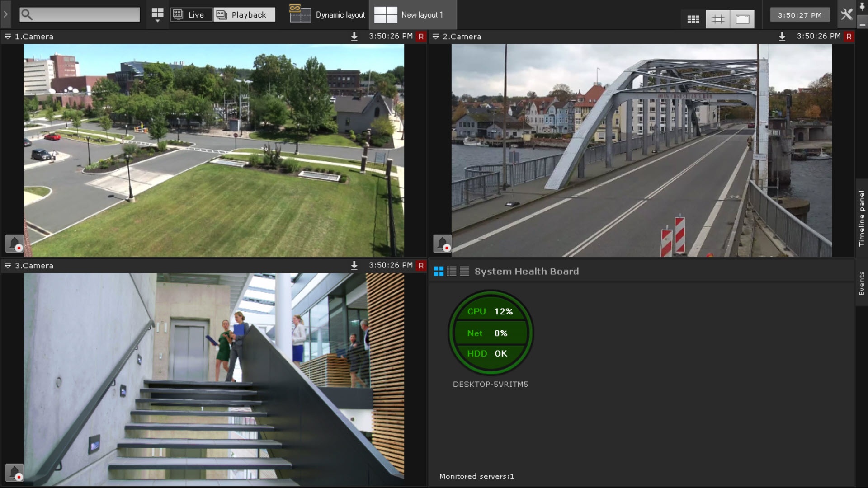The height and width of the screenshot is (488, 868).
Task: Toggle the cell grid fit icon
Action: click(x=718, y=19)
